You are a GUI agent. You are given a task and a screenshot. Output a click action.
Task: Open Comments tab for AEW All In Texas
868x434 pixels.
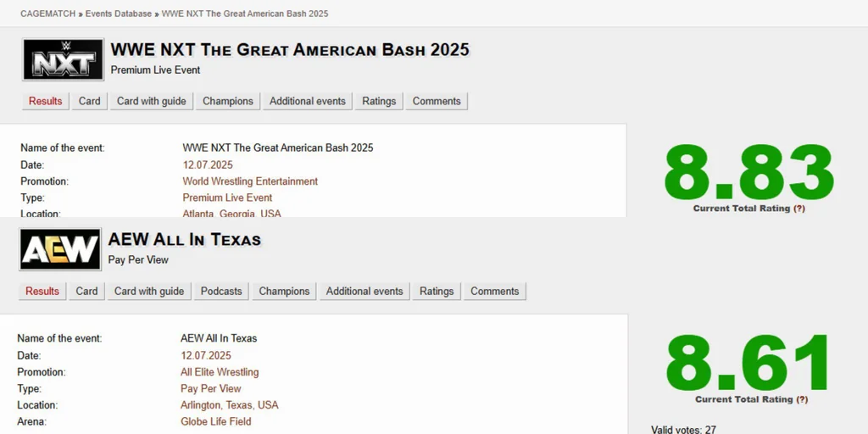click(x=494, y=292)
